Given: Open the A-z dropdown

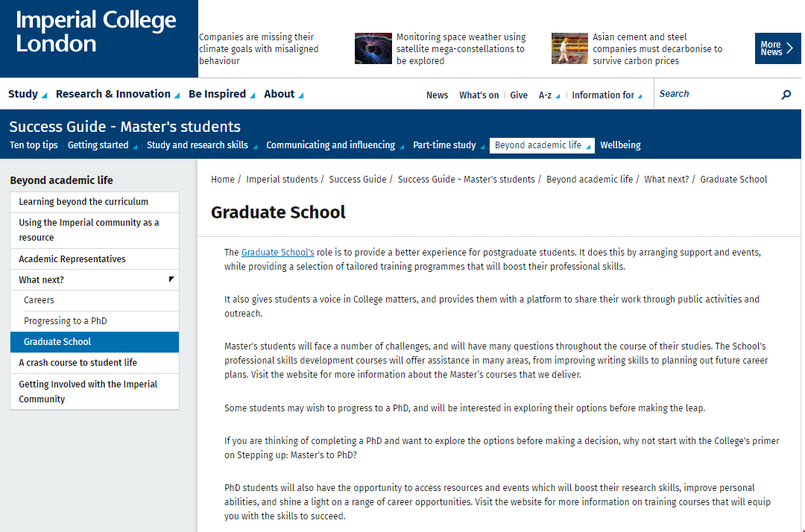Looking at the screenshot, I should [549, 95].
